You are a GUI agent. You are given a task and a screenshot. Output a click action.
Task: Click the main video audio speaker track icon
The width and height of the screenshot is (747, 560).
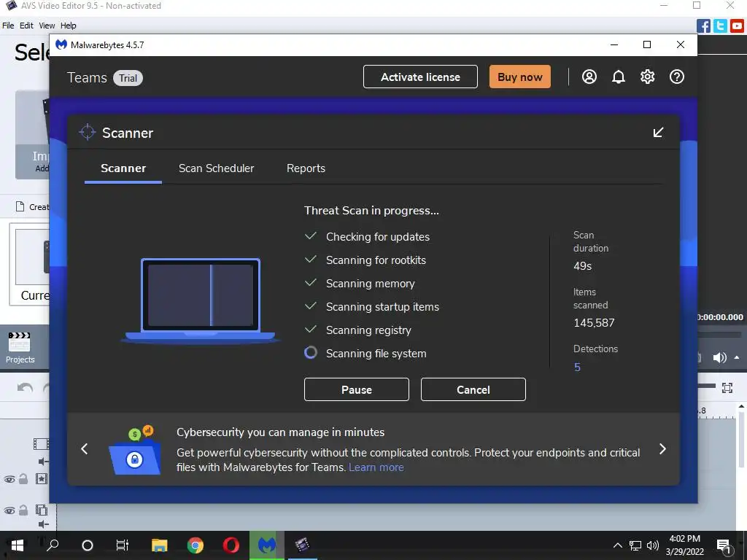pyautogui.click(x=43, y=462)
